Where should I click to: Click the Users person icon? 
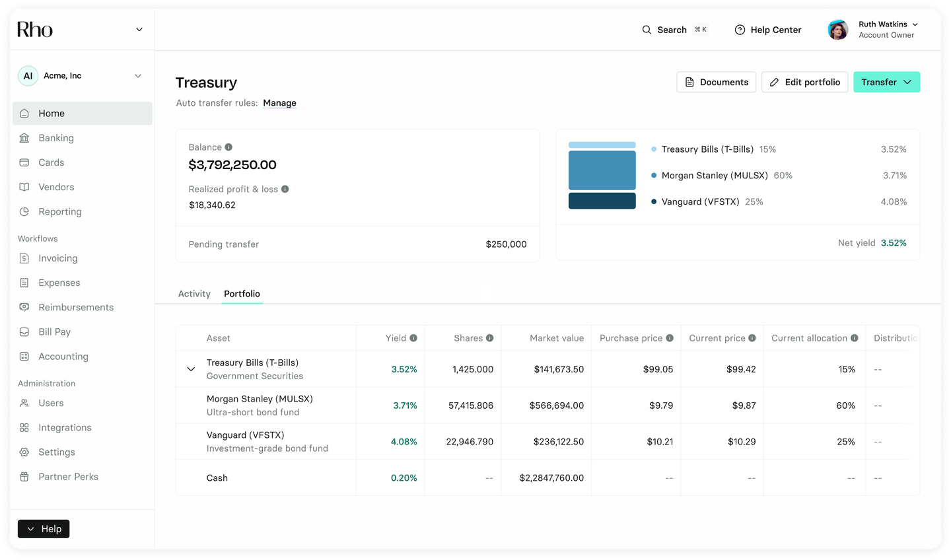click(x=24, y=403)
